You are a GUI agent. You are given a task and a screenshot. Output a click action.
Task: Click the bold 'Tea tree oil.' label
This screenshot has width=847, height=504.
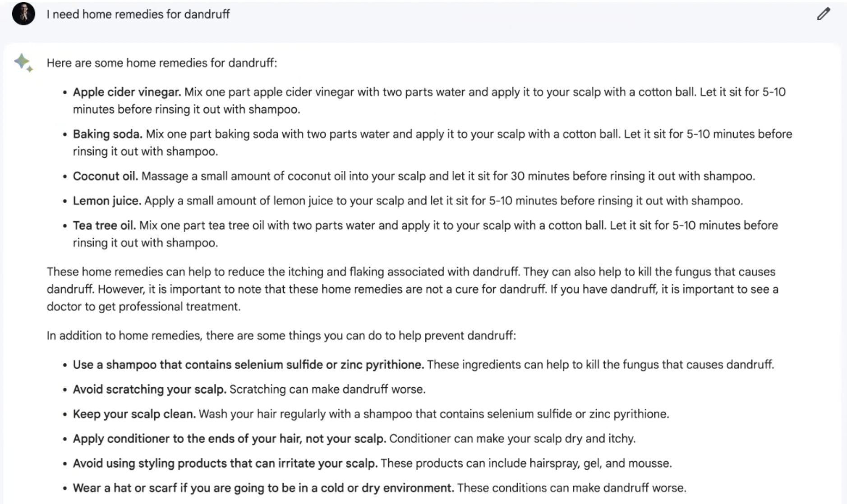(104, 225)
